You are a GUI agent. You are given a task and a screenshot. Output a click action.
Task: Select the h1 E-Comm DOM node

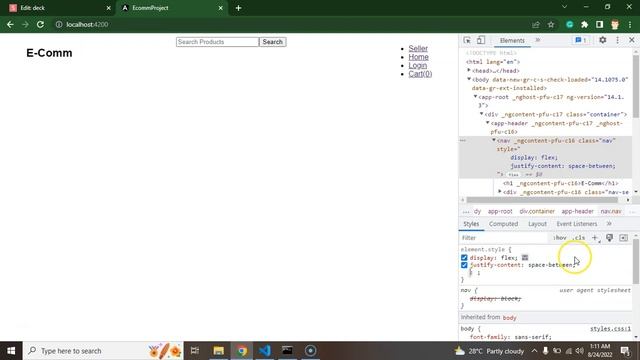(x=560, y=183)
